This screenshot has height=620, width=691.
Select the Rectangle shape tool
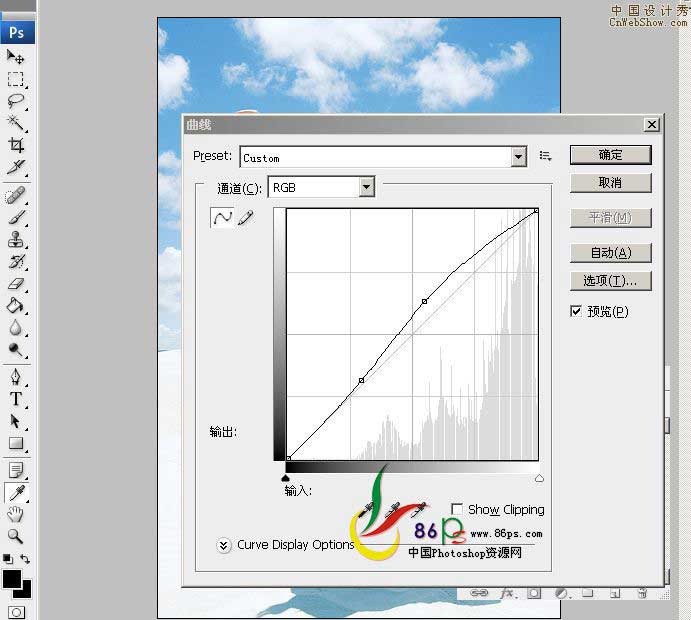16,443
